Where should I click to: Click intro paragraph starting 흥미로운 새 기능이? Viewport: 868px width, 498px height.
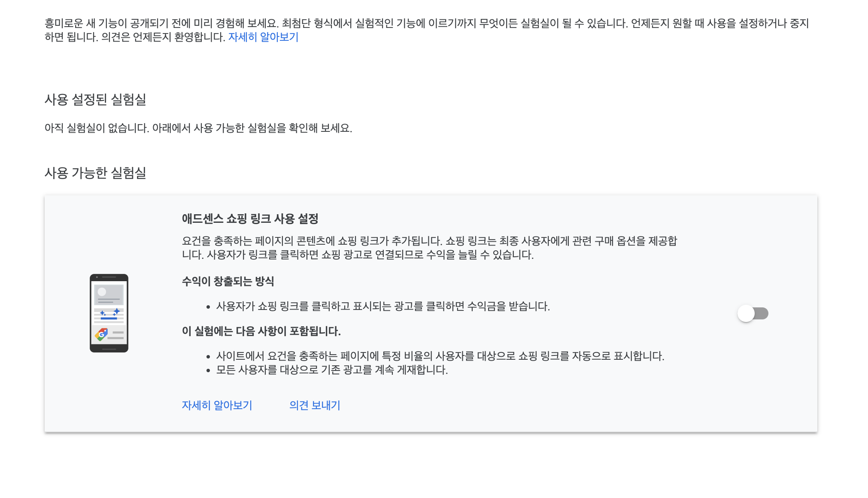pos(426,24)
